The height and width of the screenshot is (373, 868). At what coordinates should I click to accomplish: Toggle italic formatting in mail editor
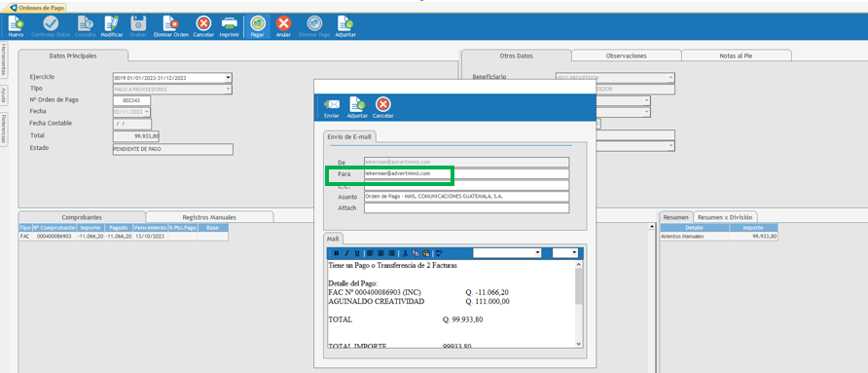point(346,253)
